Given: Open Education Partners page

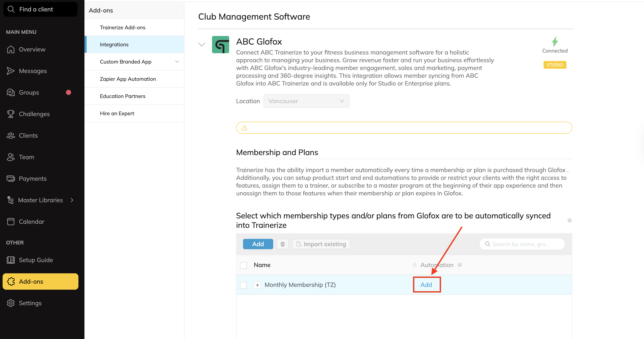Looking at the screenshot, I should 134,96.
